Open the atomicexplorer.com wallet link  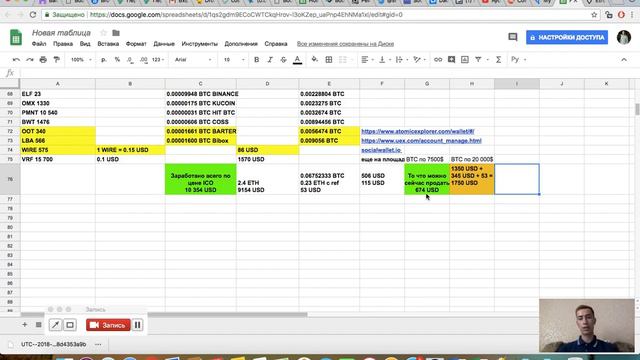(418, 131)
